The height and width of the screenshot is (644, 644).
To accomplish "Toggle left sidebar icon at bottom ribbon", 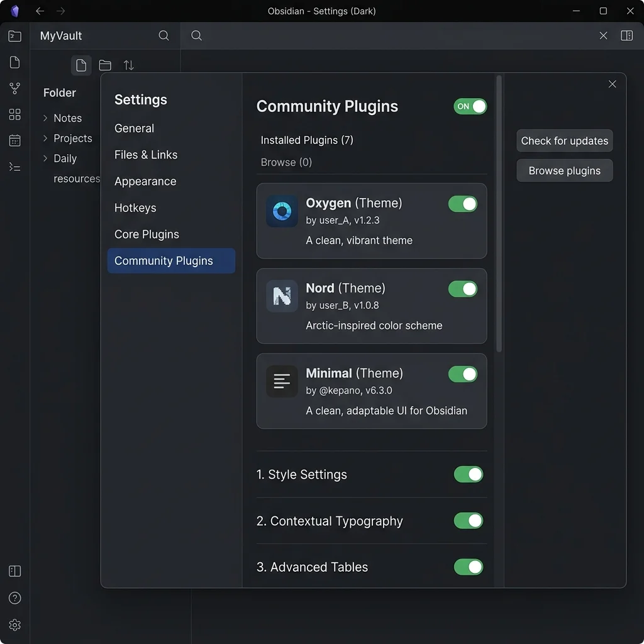I will (15, 571).
